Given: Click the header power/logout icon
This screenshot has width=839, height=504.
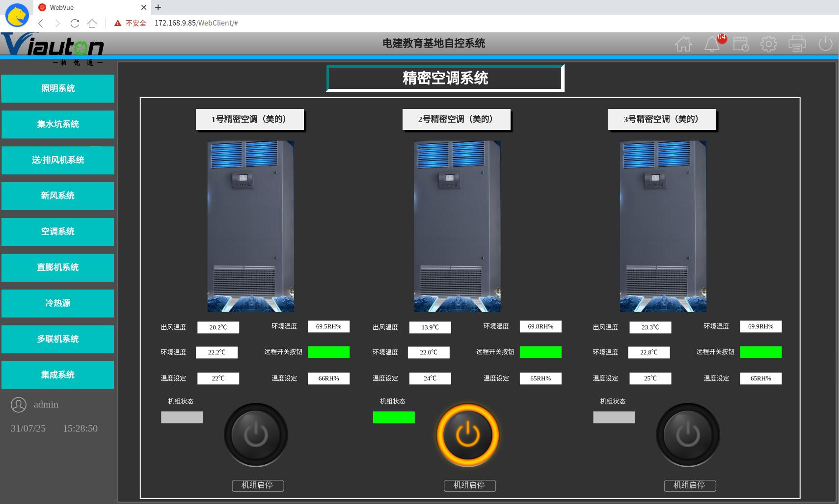Looking at the screenshot, I should tap(825, 44).
